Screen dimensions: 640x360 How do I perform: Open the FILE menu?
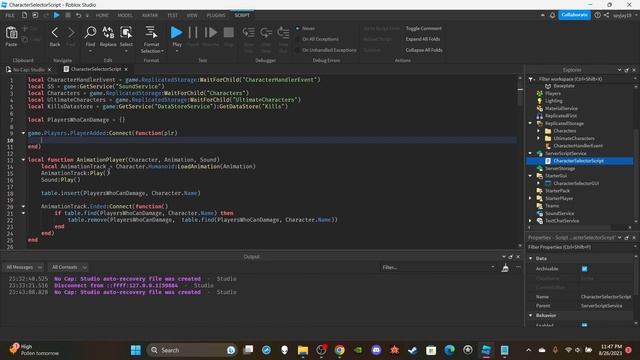(9, 15)
